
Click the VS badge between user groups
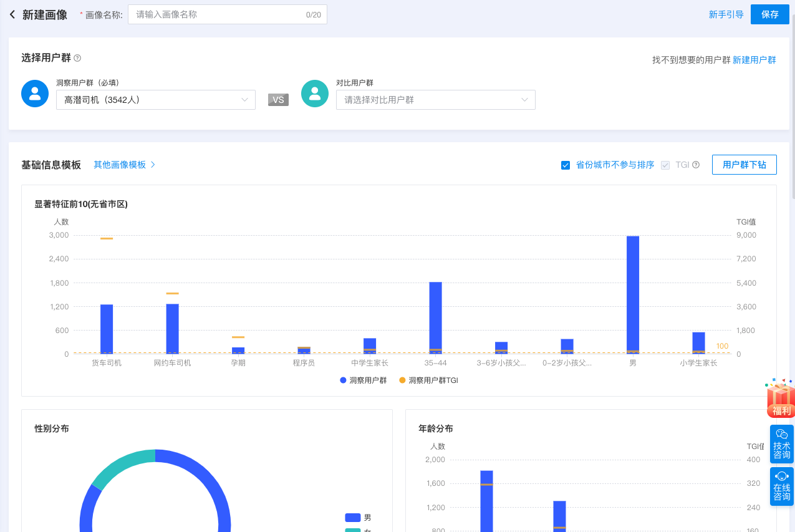pos(278,100)
